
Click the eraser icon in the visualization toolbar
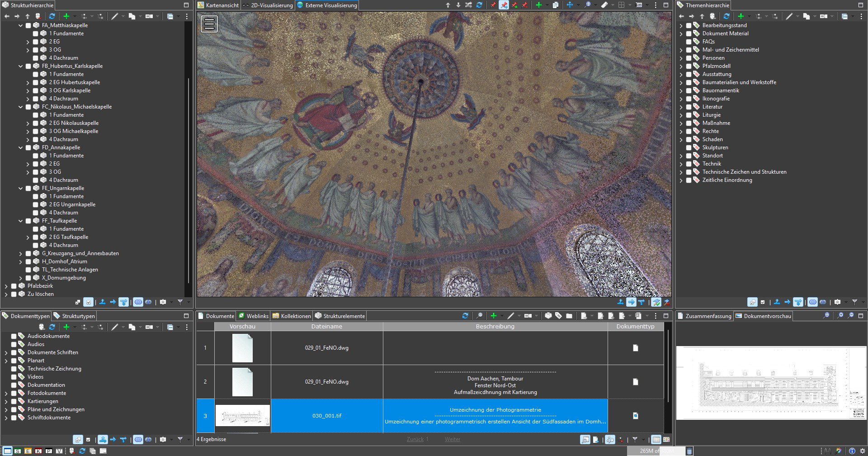604,5
